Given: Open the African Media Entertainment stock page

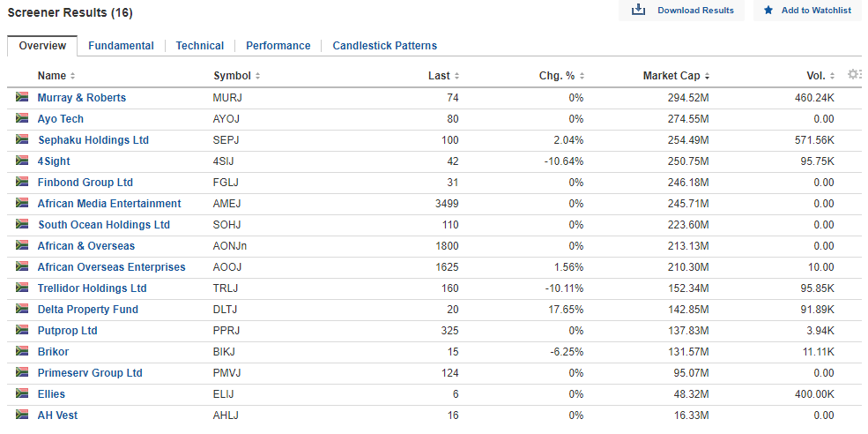Looking at the screenshot, I should click(x=109, y=204).
